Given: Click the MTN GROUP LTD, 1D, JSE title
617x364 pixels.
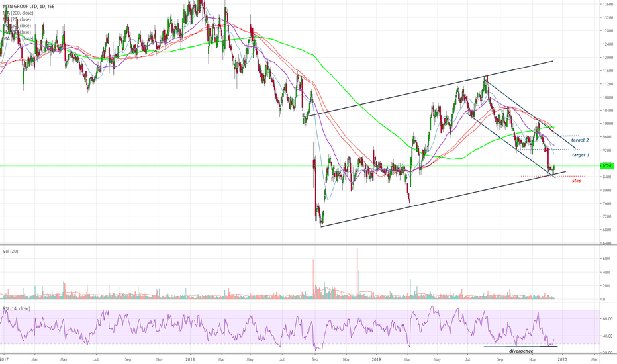Looking at the screenshot, I should point(27,7).
